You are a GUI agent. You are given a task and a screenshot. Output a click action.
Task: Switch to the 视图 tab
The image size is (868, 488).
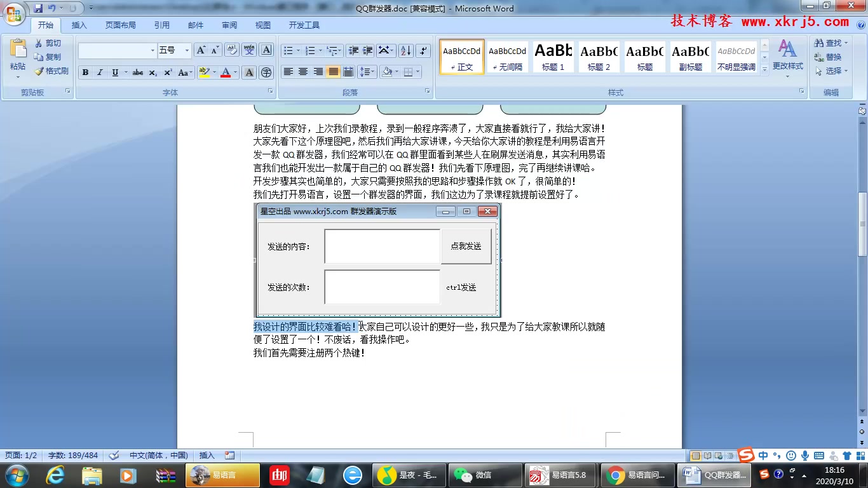263,25
